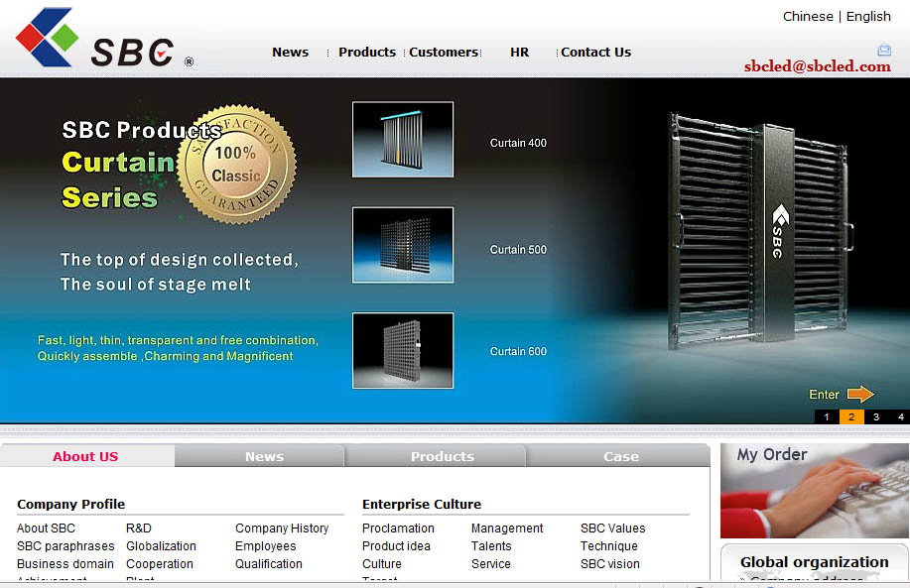This screenshot has height=588, width=910.
Task: Open the Globalization link
Action: point(161,546)
